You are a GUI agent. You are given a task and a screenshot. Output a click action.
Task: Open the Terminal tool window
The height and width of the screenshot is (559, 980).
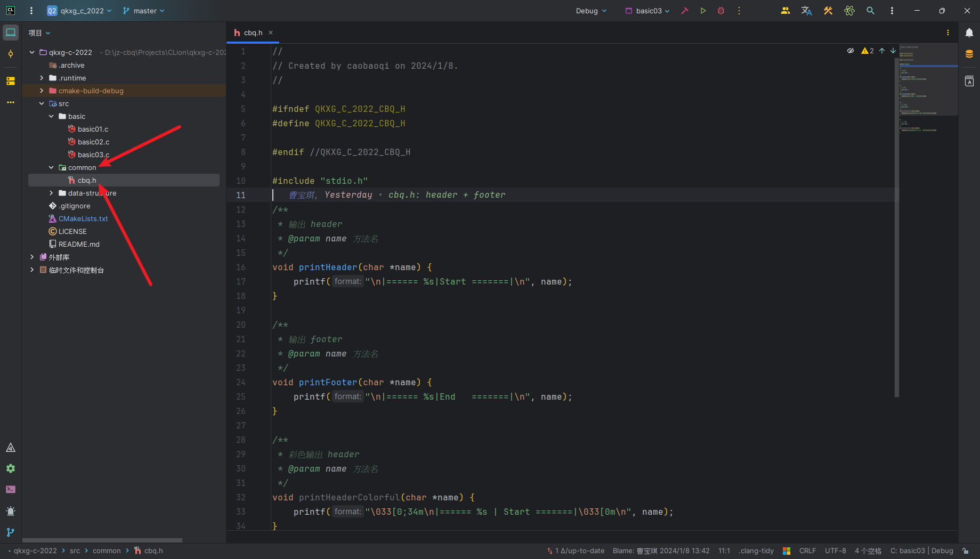point(11,490)
